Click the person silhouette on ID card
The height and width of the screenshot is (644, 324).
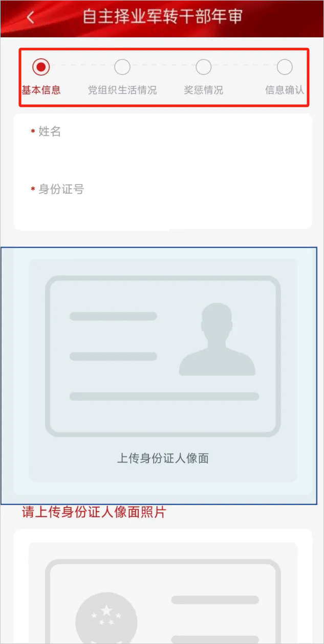click(x=217, y=339)
